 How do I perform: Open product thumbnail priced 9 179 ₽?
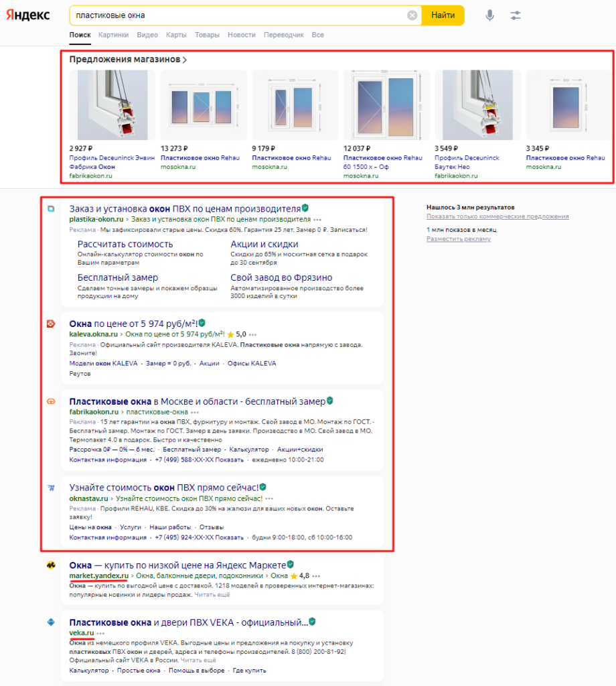(x=295, y=105)
